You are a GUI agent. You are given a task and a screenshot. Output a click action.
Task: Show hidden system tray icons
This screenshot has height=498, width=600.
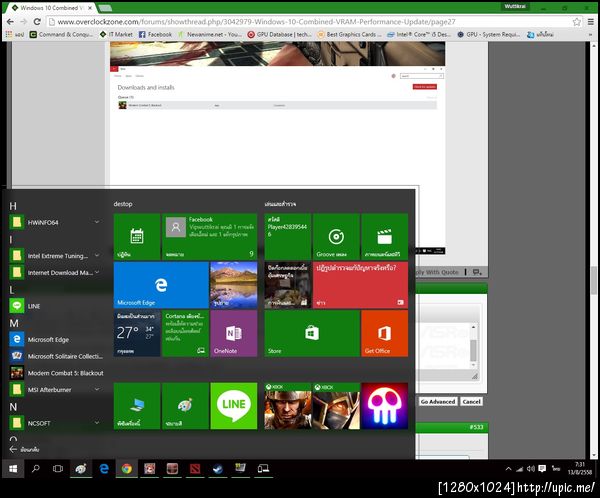coord(508,469)
